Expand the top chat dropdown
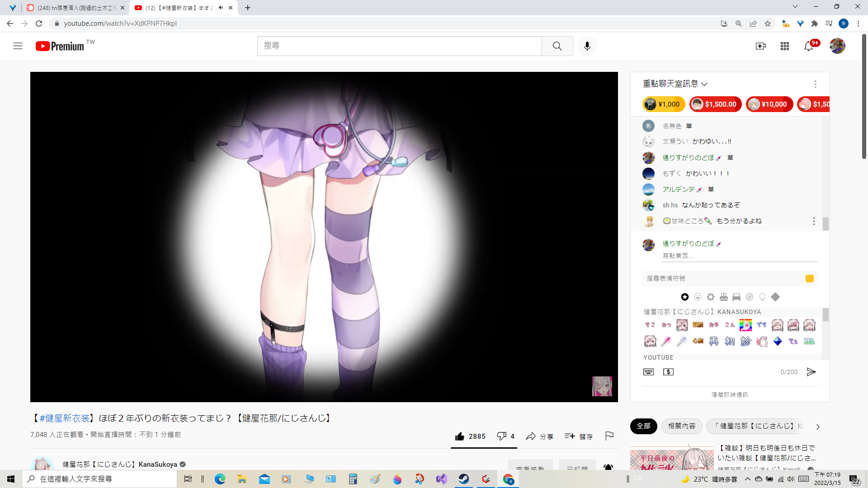The image size is (868, 488). pos(675,84)
